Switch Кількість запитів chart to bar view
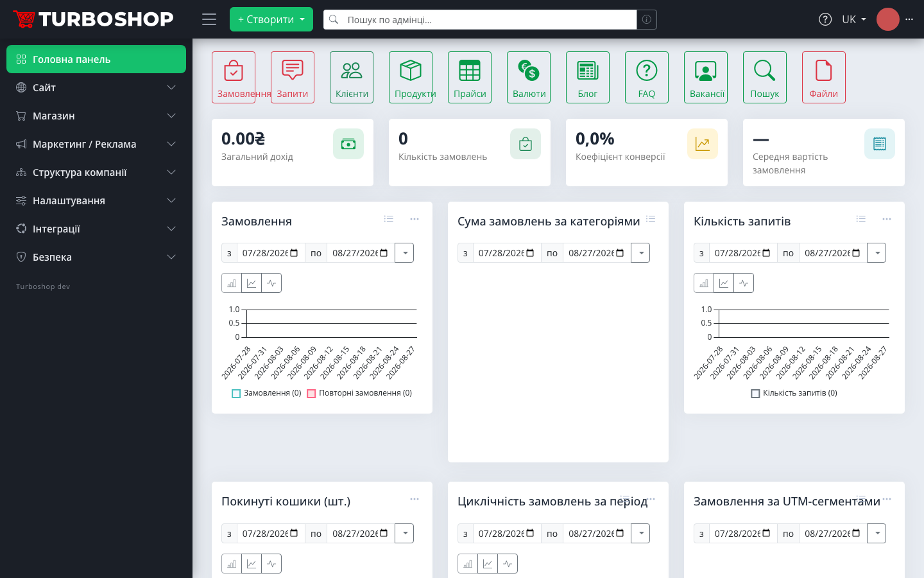The image size is (924, 578). [x=704, y=283]
